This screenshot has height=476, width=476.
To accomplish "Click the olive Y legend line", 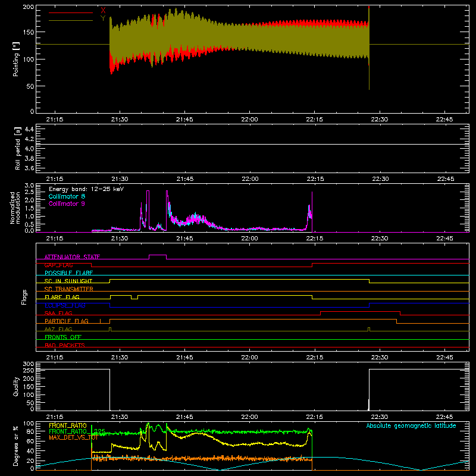I will tap(71, 20).
